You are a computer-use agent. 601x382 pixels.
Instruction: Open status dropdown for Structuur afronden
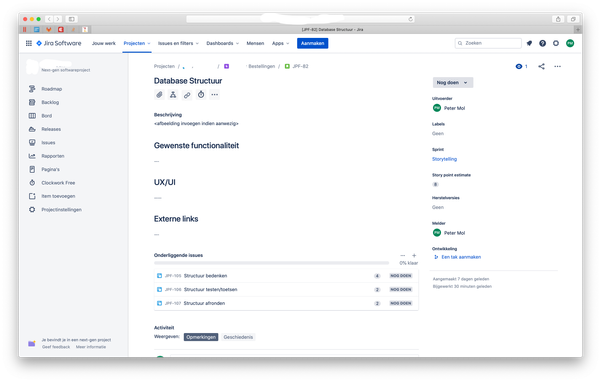point(401,303)
